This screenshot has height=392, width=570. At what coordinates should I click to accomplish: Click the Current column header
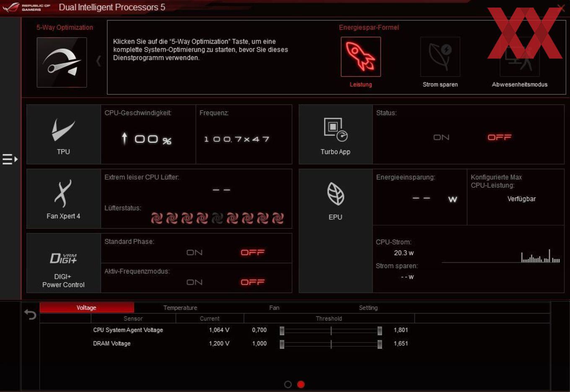pyautogui.click(x=210, y=319)
